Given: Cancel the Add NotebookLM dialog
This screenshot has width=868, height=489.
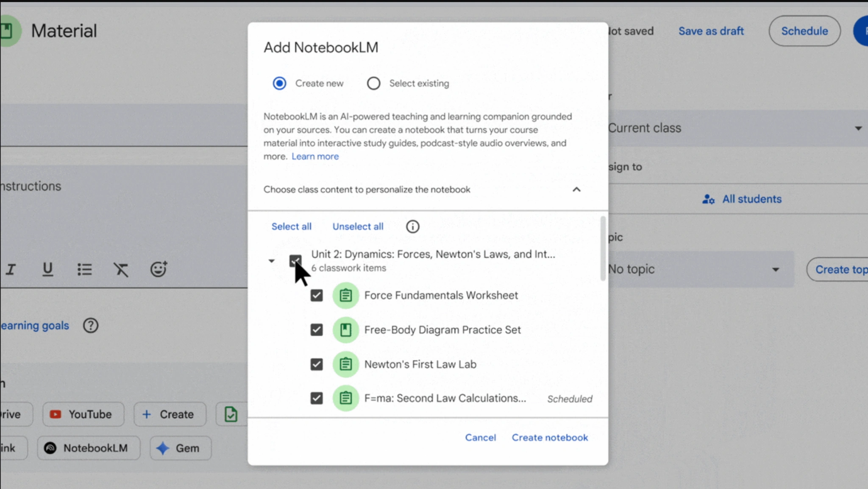Looking at the screenshot, I should [x=480, y=437].
